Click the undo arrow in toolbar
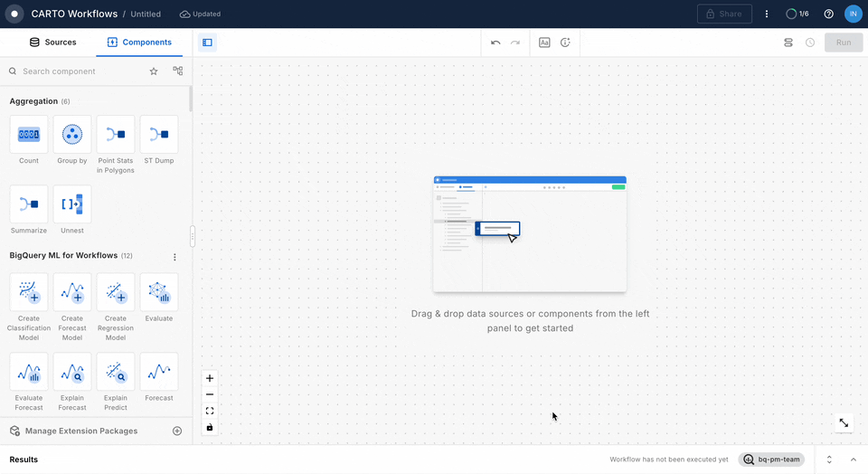Screen dimensions: 868x474 point(495,43)
